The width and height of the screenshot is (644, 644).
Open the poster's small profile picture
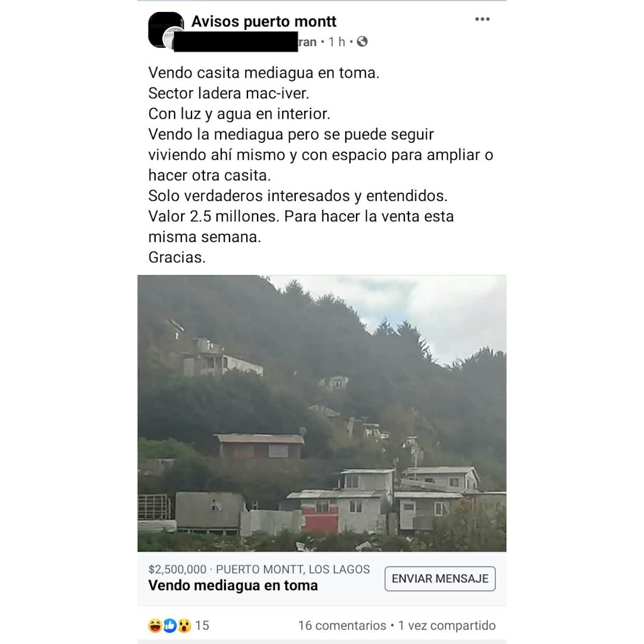172,39
